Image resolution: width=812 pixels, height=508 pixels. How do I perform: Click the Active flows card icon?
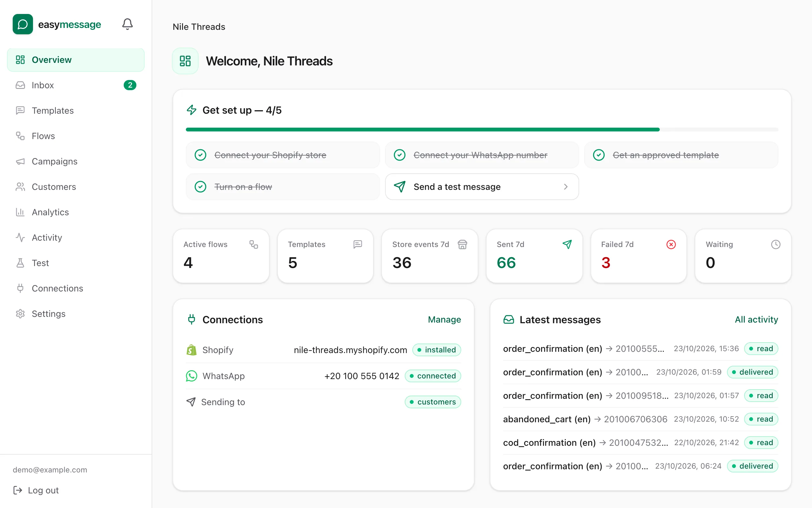coord(254,244)
